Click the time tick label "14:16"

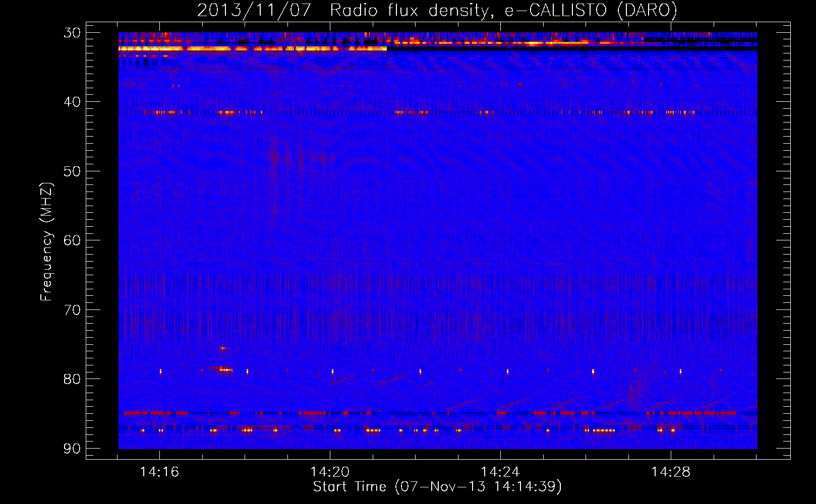point(159,472)
